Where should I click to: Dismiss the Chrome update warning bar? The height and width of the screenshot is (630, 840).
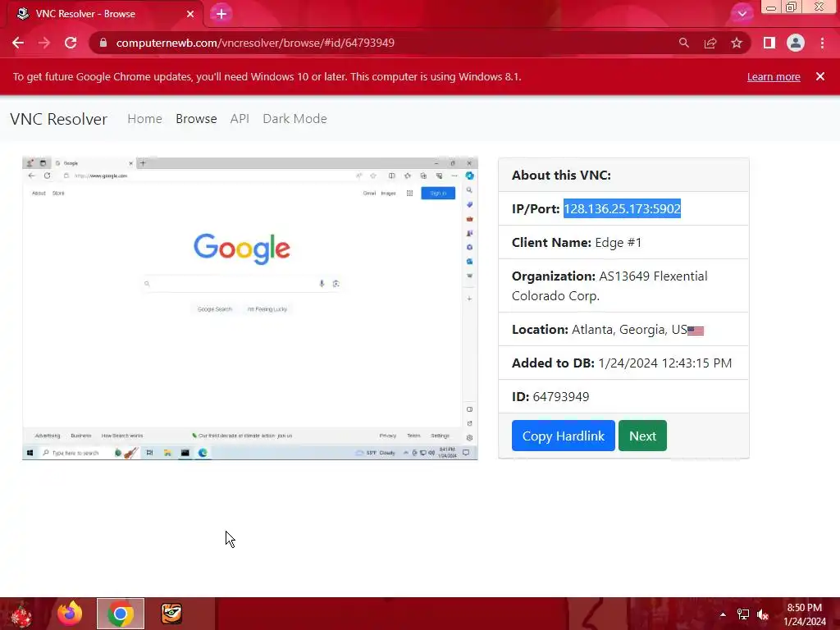pos(820,76)
